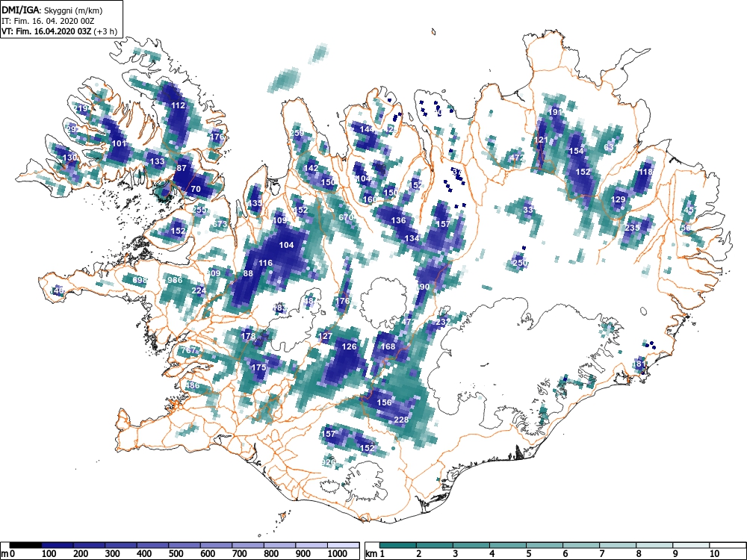
Task: Click the visibility value 160
Action: tap(371, 199)
